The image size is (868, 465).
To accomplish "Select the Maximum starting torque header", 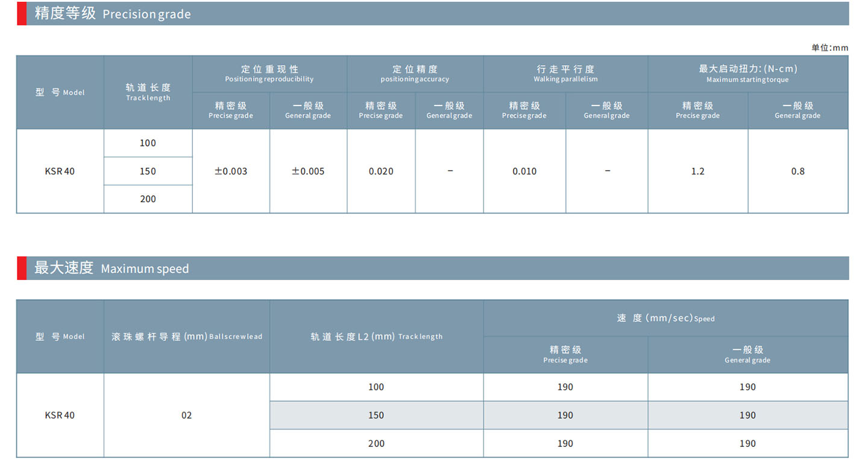I will (x=747, y=74).
